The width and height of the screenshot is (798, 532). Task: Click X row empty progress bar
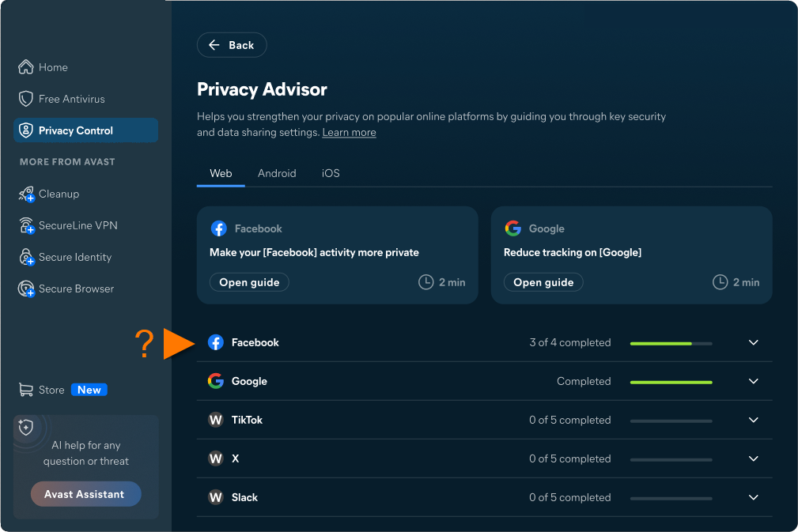pyautogui.click(x=671, y=460)
